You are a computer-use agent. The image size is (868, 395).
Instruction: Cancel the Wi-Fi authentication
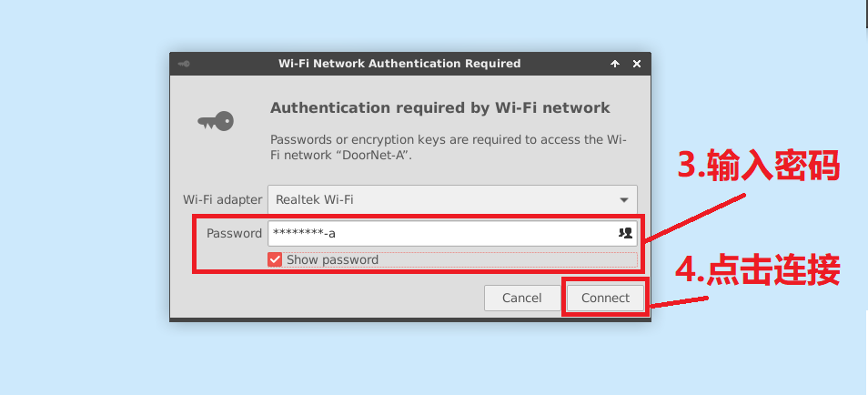tap(522, 298)
